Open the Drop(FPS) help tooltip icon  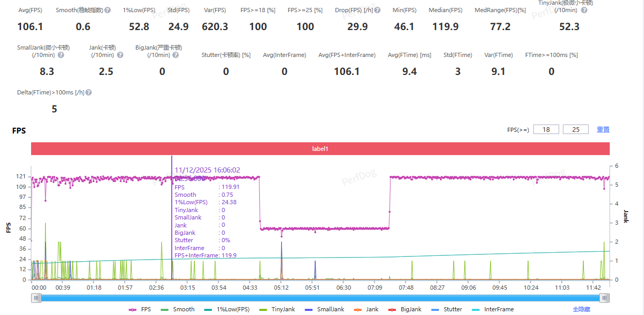click(377, 10)
